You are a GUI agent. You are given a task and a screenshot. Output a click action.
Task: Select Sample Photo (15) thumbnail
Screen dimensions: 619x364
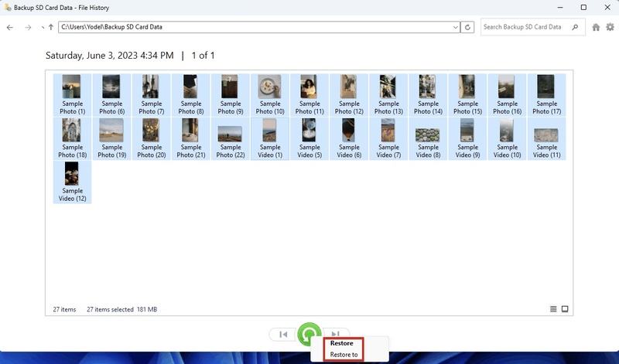467,94
